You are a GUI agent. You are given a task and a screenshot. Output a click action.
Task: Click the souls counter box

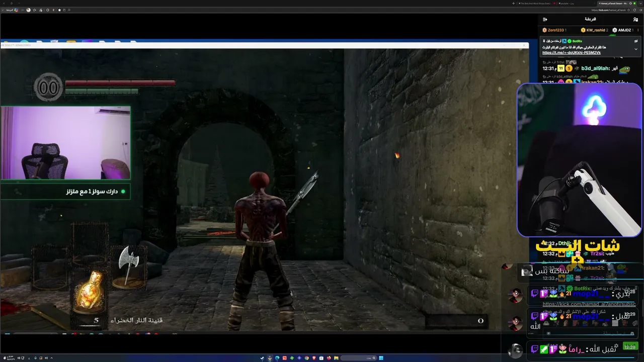click(x=456, y=321)
